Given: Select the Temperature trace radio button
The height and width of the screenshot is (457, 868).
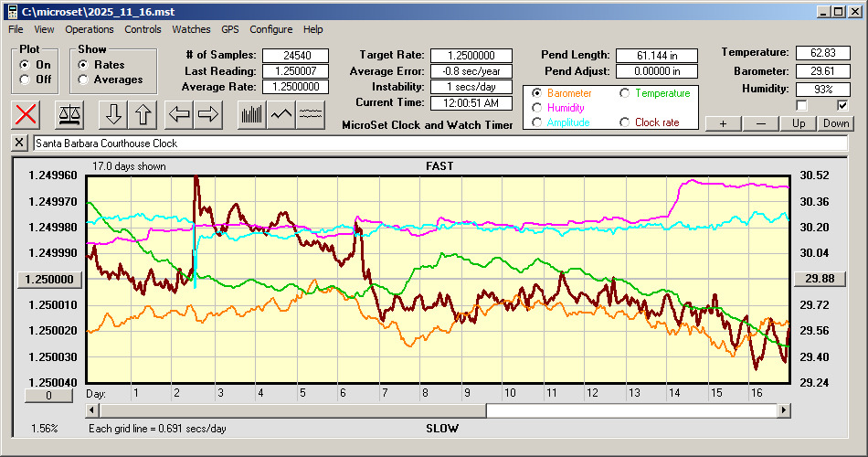Looking at the screenshot, I should [x=625, y=93].
